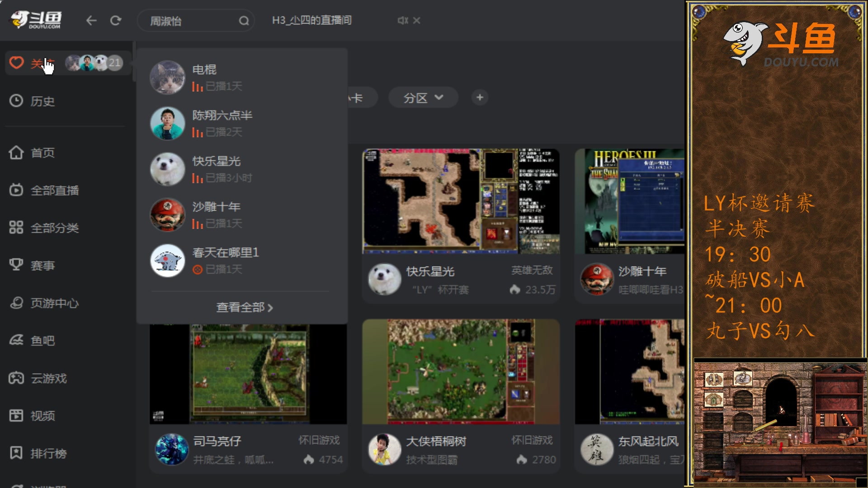Viewport: 868px width, 488px height.
Task: Switch to the H3_小四的直播间 tab
Action: pyautogui.click(x=312, y=20)
